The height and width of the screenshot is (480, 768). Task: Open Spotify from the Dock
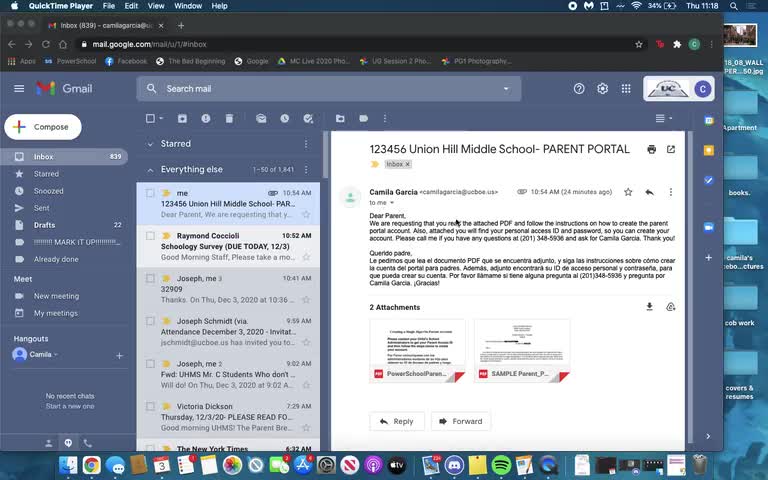pos(501,465)
